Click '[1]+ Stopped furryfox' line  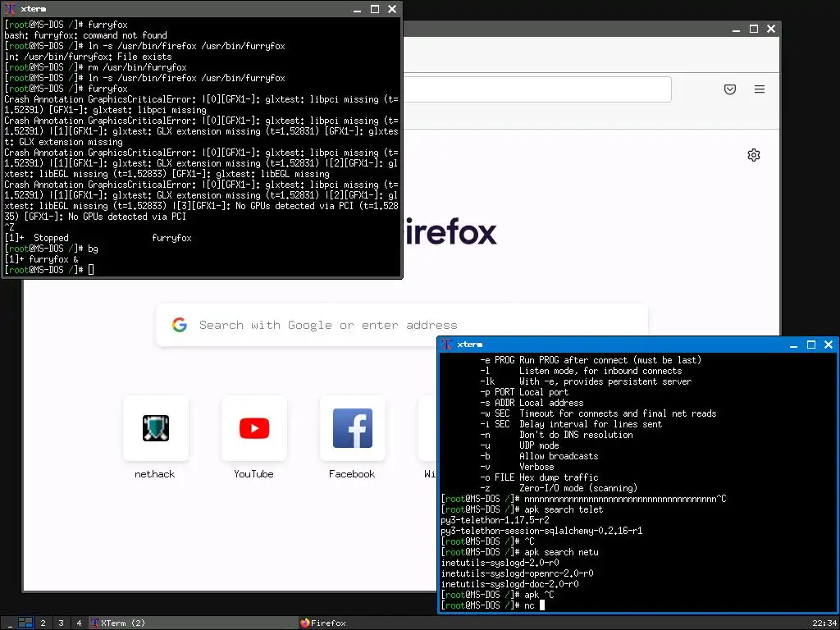(98, 238)
